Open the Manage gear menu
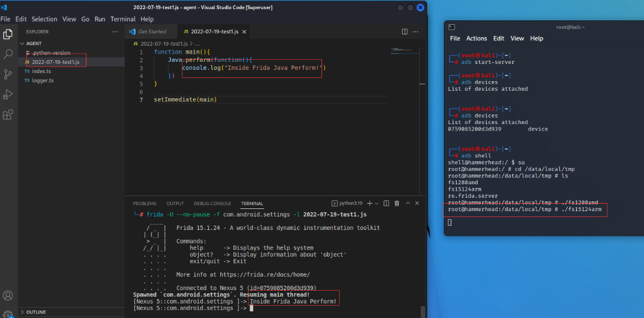This screenshot has width=644, height=318. pyautogui.click(x=8, y=314)
